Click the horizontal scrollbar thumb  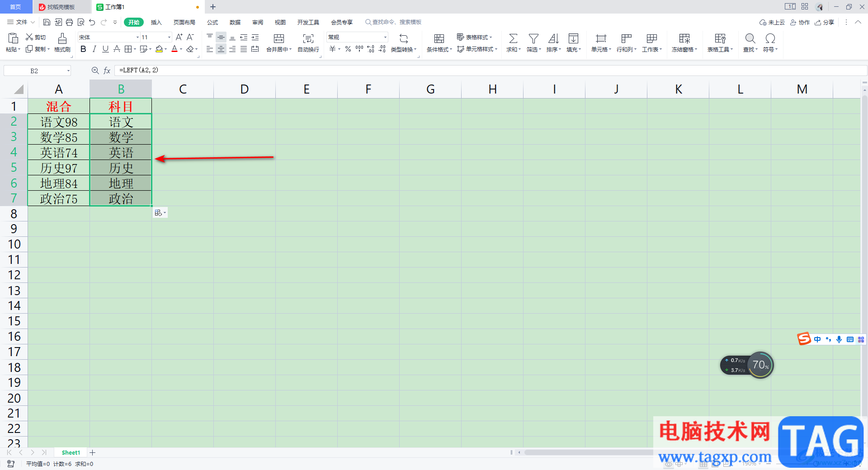[x=588, y=452]
